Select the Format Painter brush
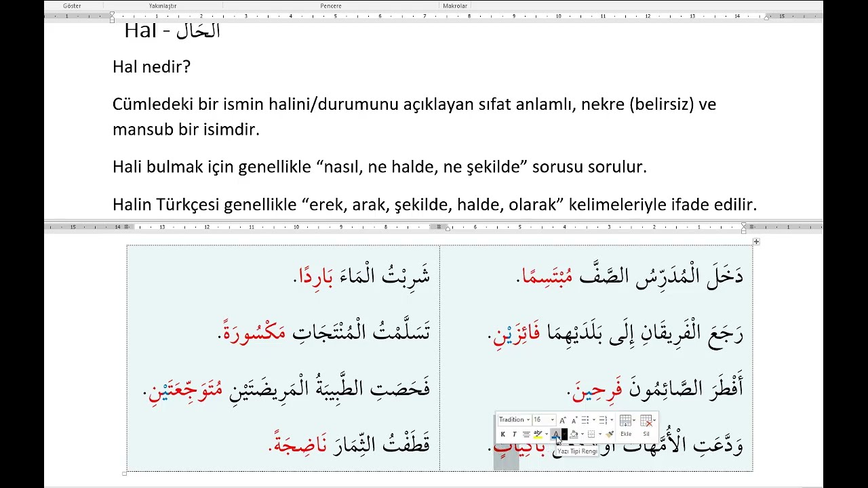 coord(610,434)
